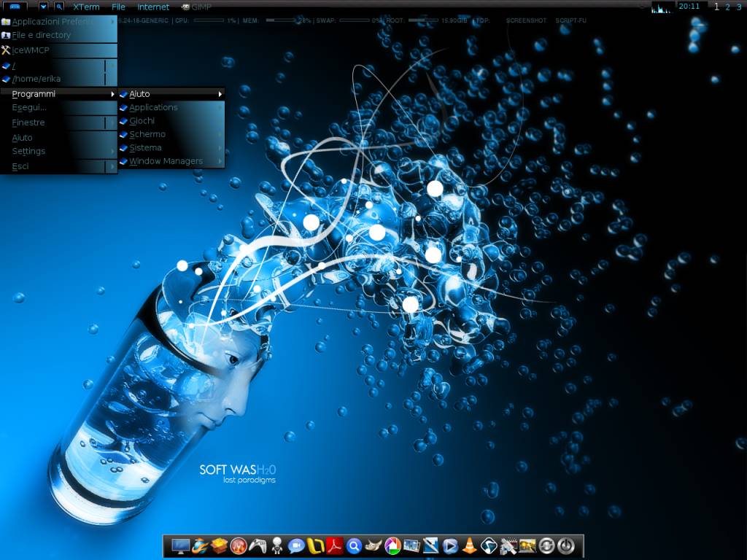Viewport: 747px width, 560px height.
Task: Select Aiuto in the main menu
Action: coord(58,138)
